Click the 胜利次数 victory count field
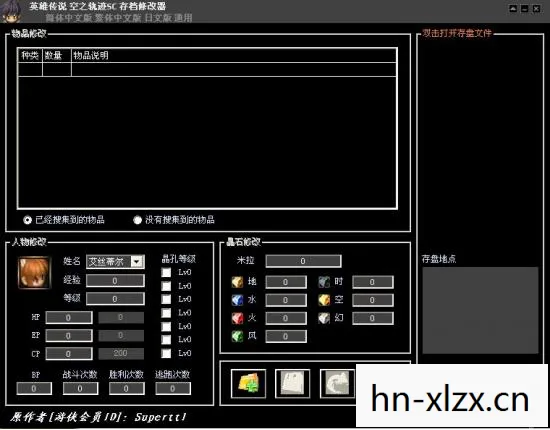The image size is (550, 430). pos(127,388)
